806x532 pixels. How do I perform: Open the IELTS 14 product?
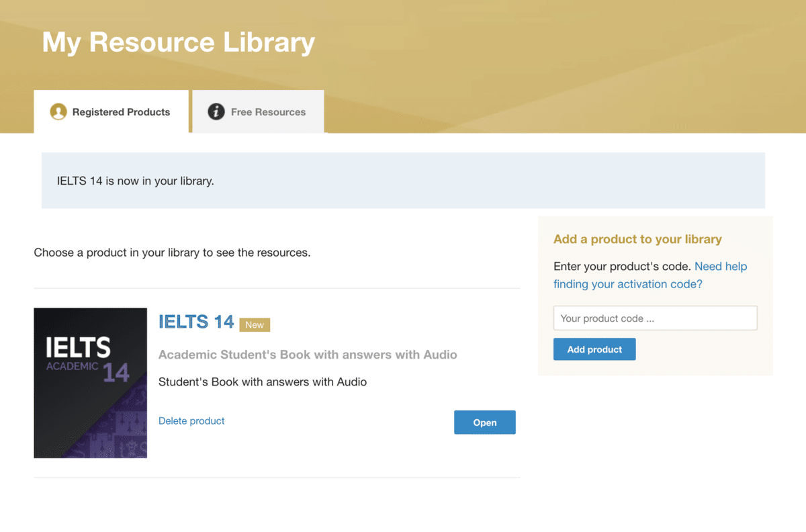click(485, 423)
